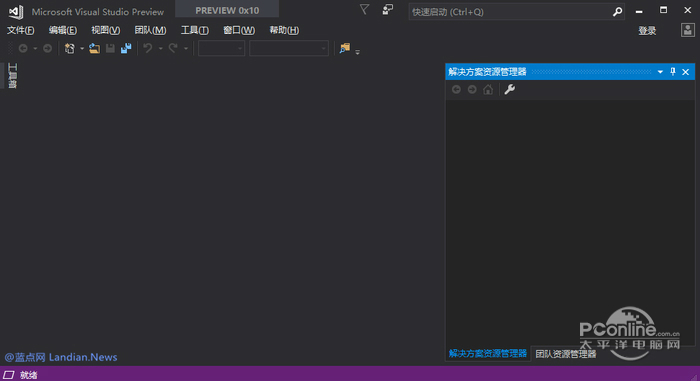Expand the Redo history dropdown arrow
700x381 pixels.
186,48
